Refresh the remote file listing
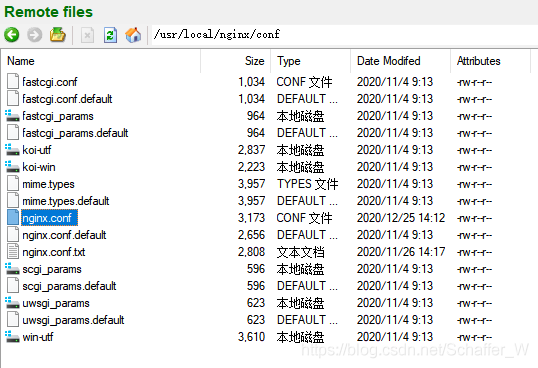 110,35
